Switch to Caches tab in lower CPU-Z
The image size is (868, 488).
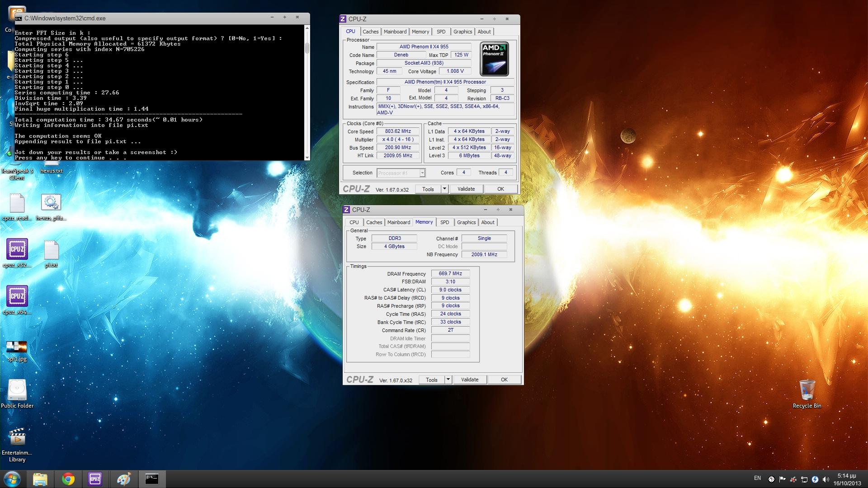[x=374, y=222]
